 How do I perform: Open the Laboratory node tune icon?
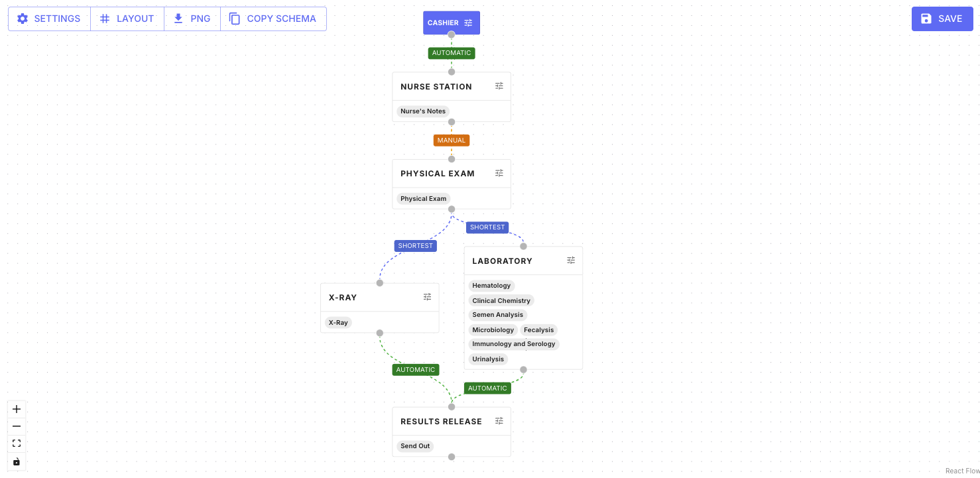pos(571,261)
